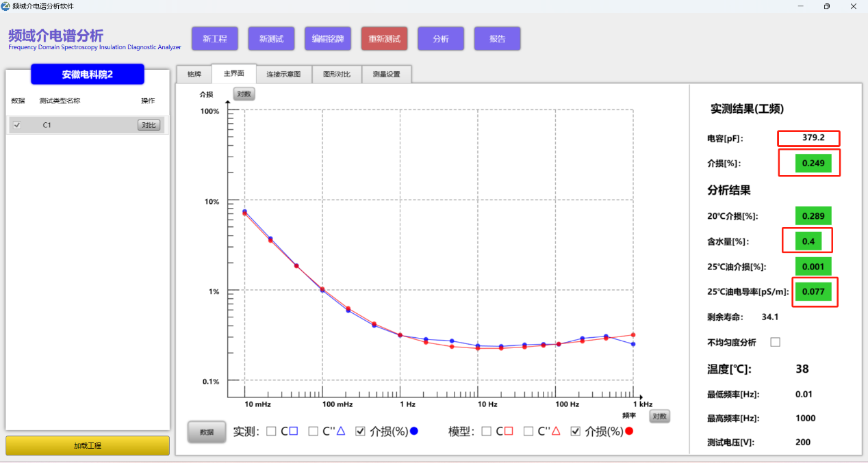Click the yellow 加载工程 load project button
868x463 pixels.
click(x=88, y=446)
